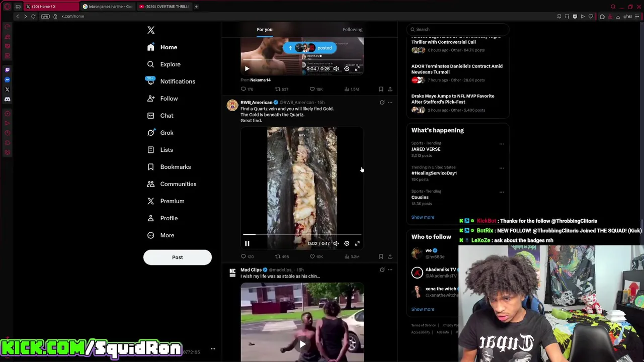The width and height of the screenshot is (644, 362).
Task: Repost the RWB_American post
Action: (x=282, y=256)
